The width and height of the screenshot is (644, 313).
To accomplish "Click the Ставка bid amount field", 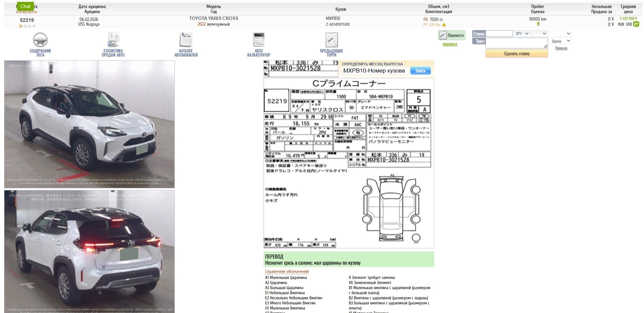I will point(499,34).
